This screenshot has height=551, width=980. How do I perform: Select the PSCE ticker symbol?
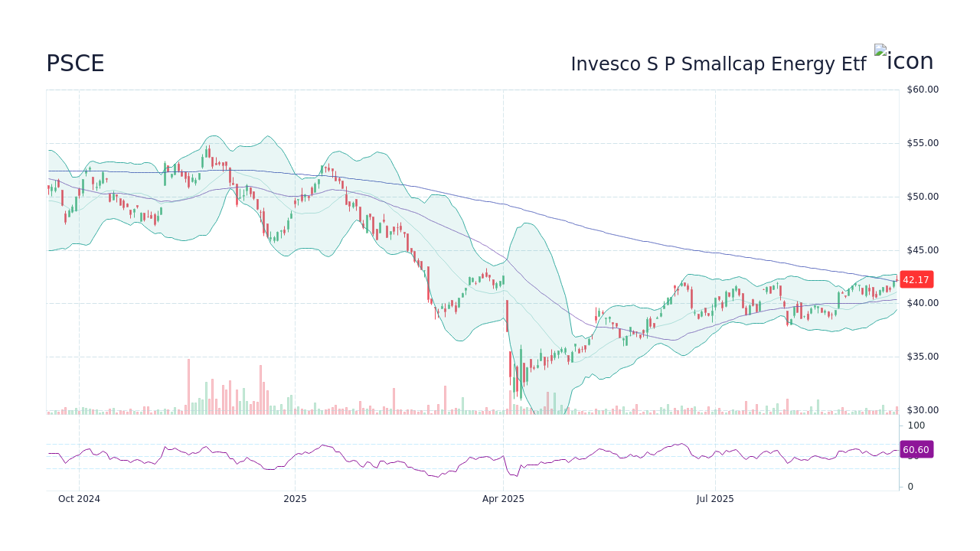(76, 64)
